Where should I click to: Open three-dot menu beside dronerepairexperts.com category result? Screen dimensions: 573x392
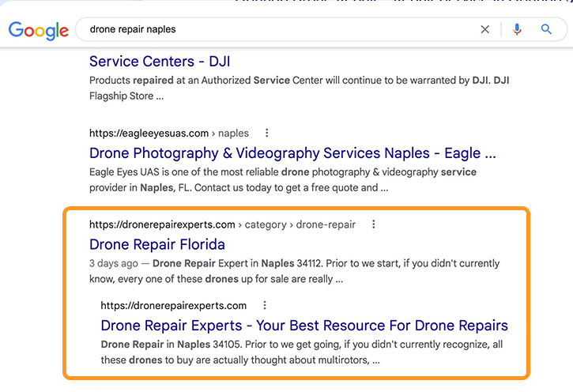(374, 224)
